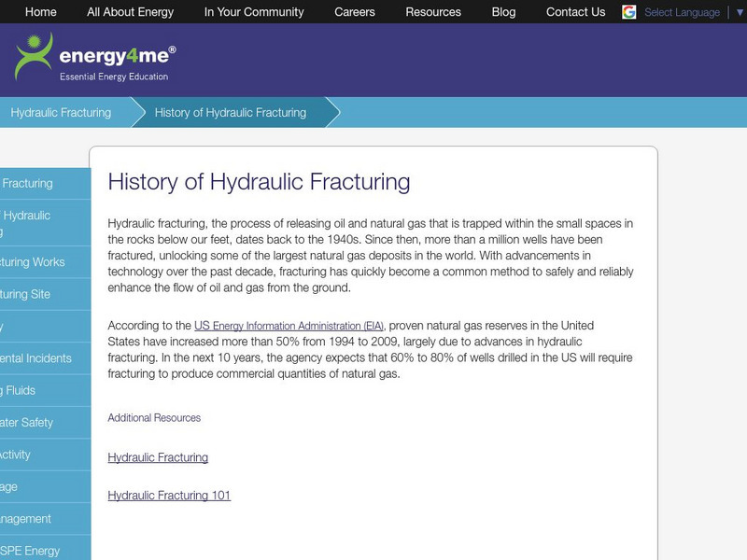The height and width of the screenshot is (560, 747).
Task: Select History of Hydraulic Fracturing breadcrumb
Action: coord(231,112)
